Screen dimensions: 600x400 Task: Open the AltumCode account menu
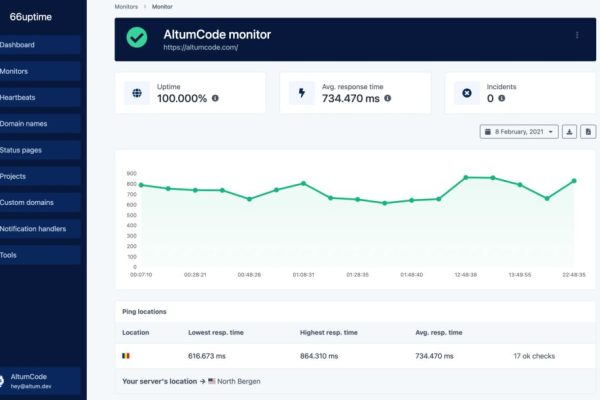[x=40, y=381]
